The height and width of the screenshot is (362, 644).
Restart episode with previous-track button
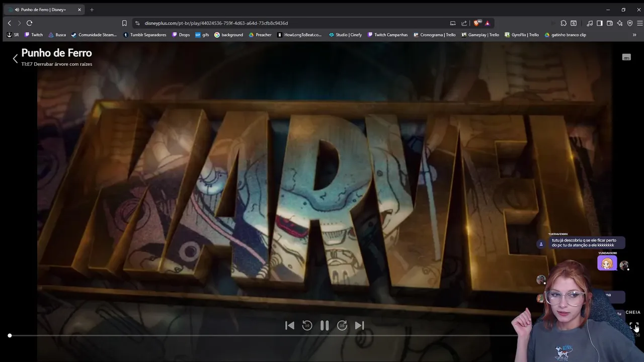click(x=290, y=326)
